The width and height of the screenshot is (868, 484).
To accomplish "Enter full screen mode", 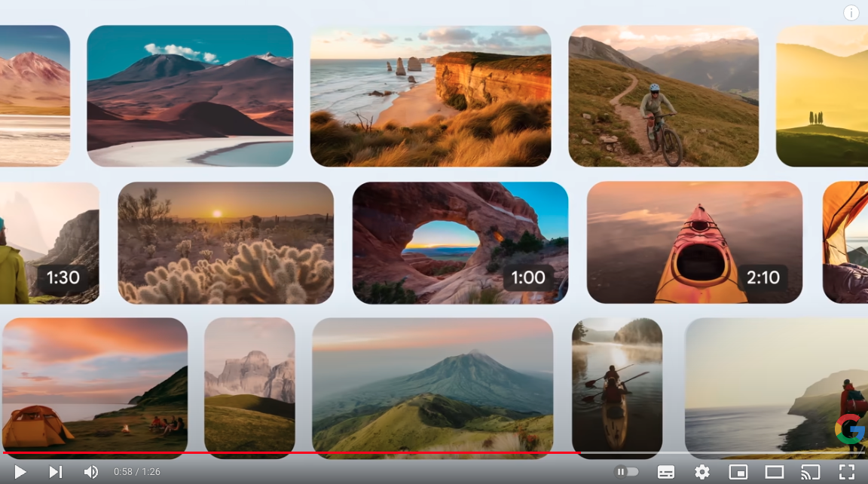I will (847, 472).
